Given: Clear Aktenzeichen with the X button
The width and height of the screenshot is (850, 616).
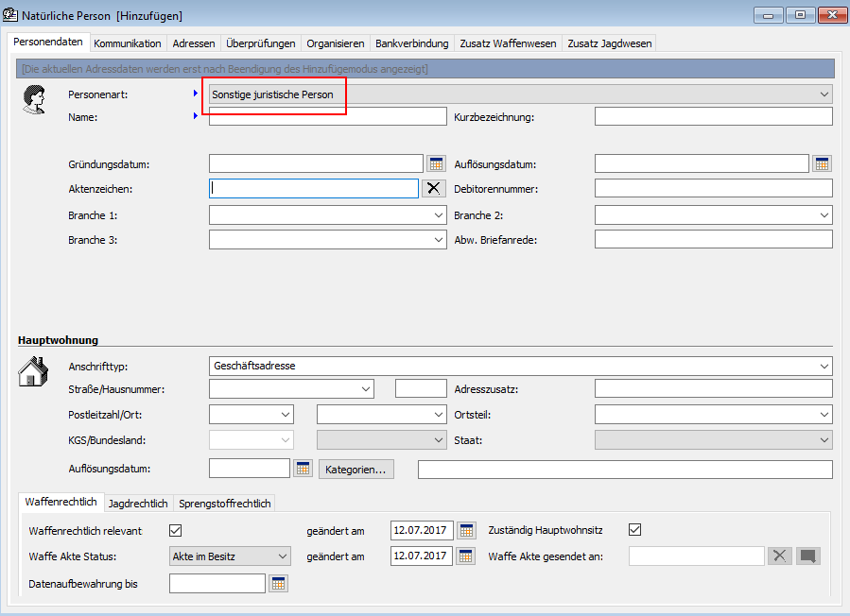Looking at the screenshot, I should pos(434,188).
